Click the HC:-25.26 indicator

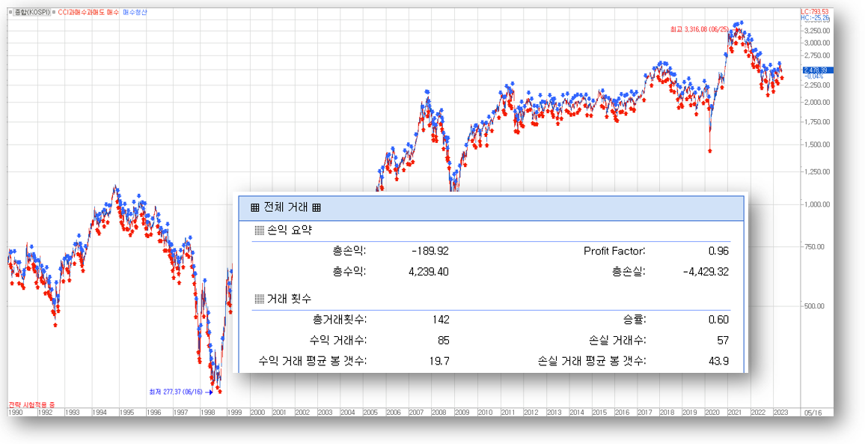point(815,18)
